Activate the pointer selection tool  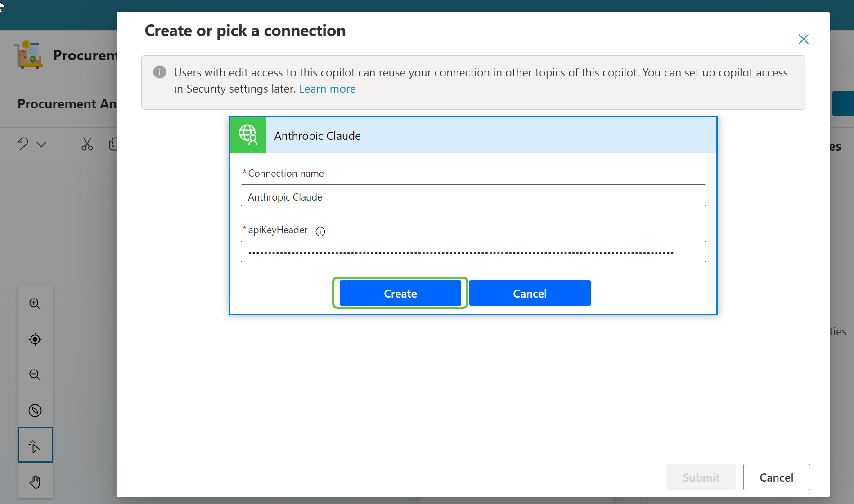point(35,445)
